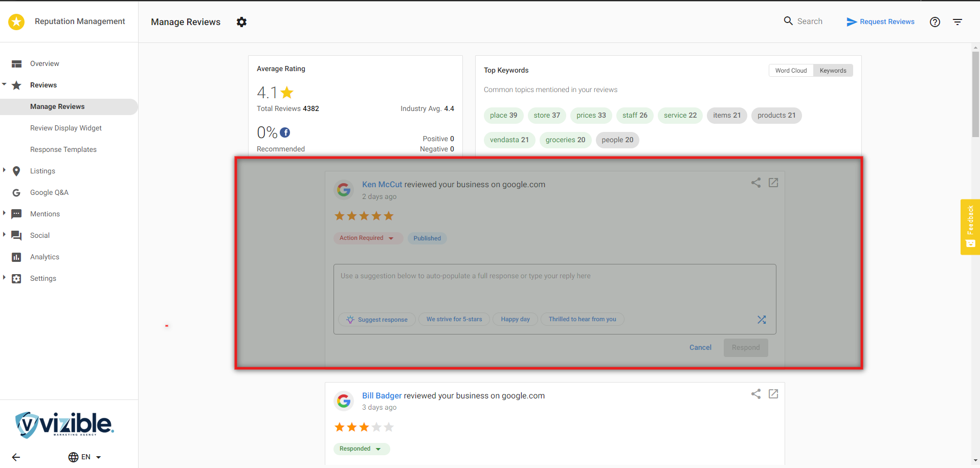
Task: Open Bill Badger's review in new window
Action: coord(773,394)
